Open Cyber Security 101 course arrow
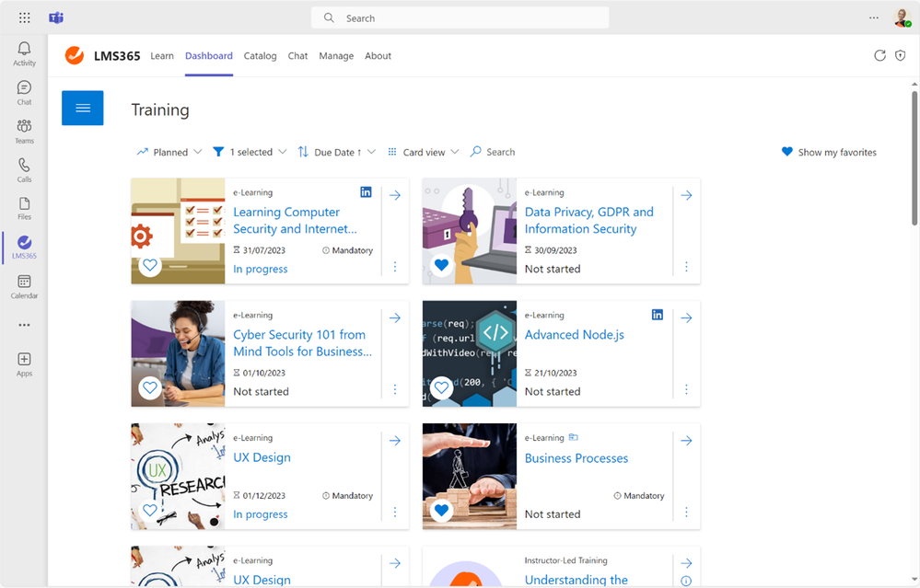Viewport: 920px width, 588px height. click(395, 317)
